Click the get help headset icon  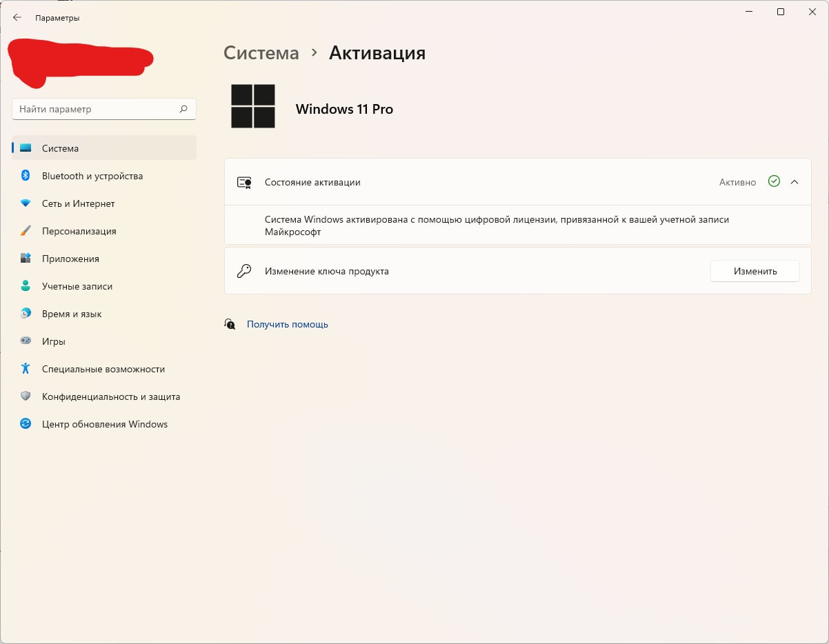pos(230,323)
